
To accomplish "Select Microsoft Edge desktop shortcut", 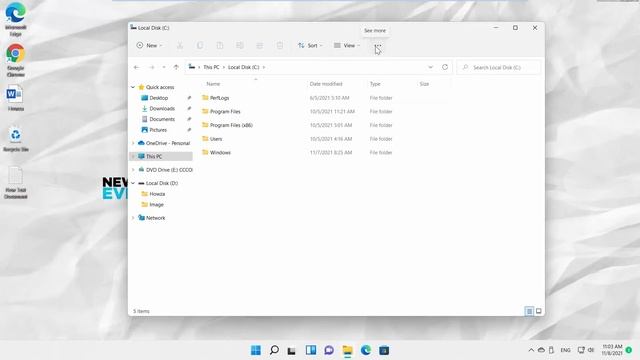I will [x=16, y=20].
